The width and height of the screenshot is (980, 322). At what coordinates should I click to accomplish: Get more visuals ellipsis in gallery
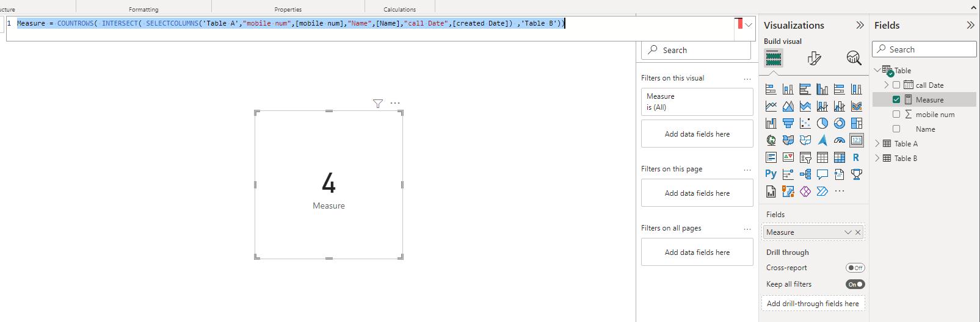coord(840,191)
